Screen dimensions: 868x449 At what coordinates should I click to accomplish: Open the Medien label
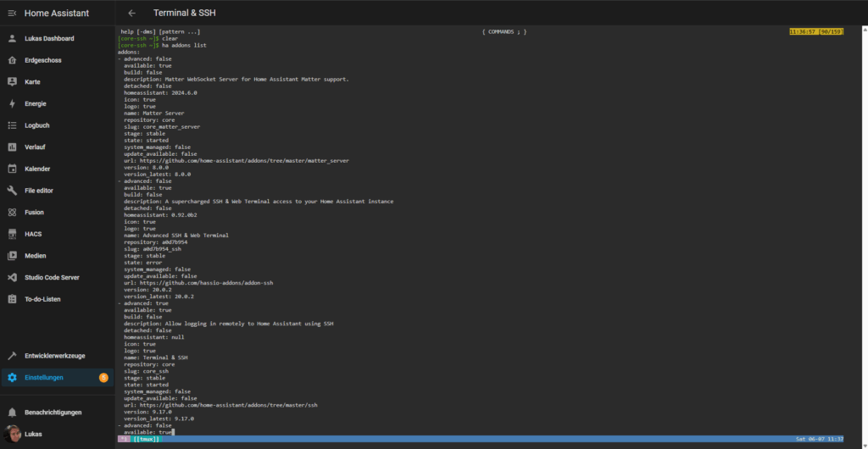[36, 256]
